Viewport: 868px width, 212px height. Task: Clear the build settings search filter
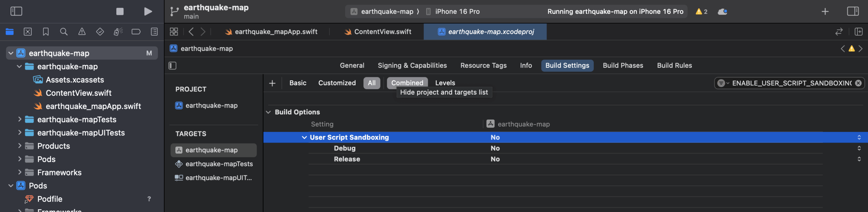point(858,83)
